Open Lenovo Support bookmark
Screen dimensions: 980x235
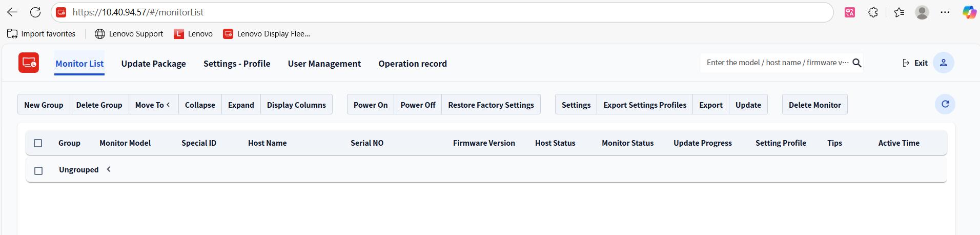click(129, 34)
